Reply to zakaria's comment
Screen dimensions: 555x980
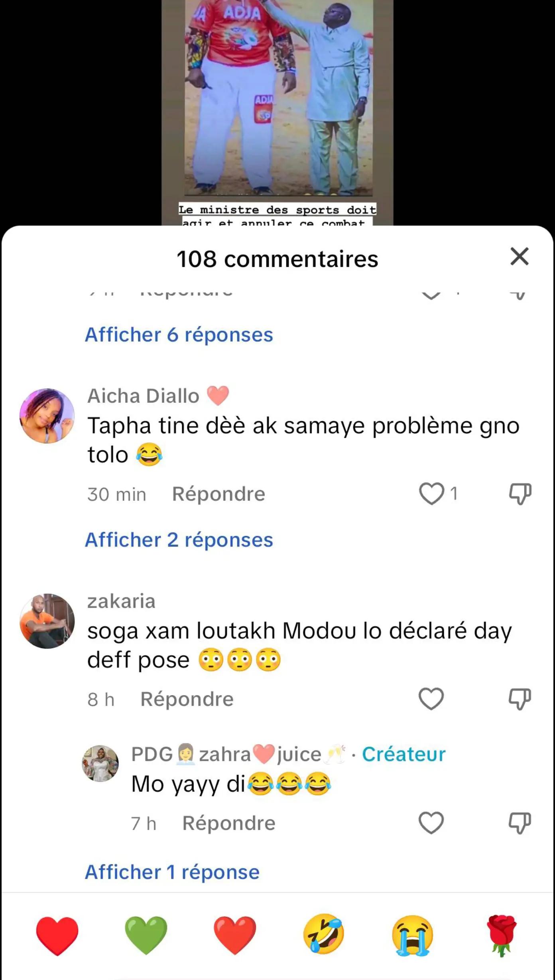[x=187, y=699]
